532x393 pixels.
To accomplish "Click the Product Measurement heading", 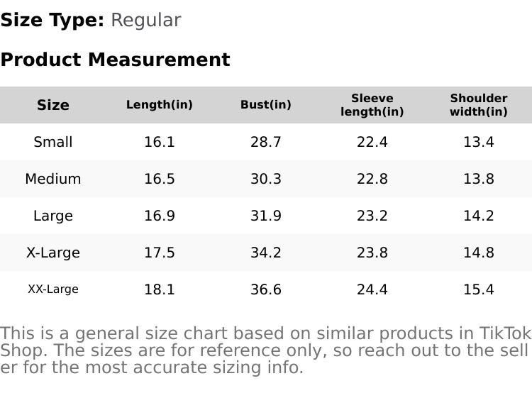I will (x=115, y=60).
